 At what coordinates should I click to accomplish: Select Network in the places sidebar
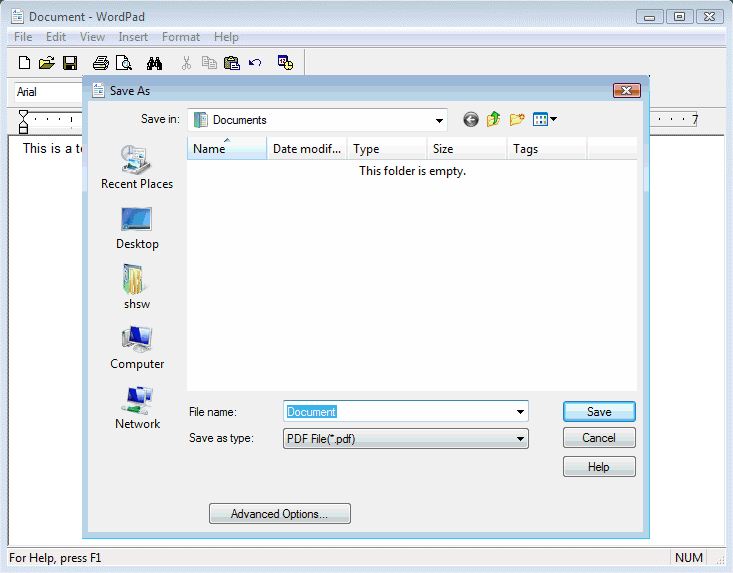coord(137,408)
